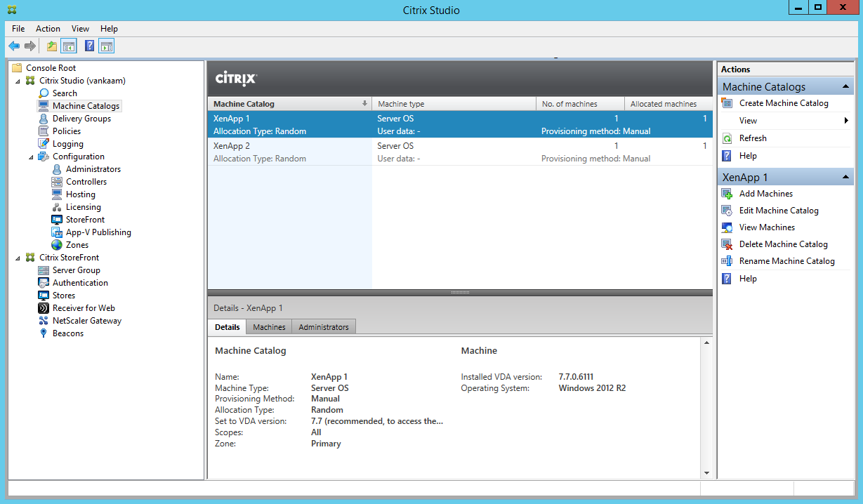The width and height of the screenshot is (863, 504).
Task: Click the Administrators person icon in tree
Action: pos(57,169)
